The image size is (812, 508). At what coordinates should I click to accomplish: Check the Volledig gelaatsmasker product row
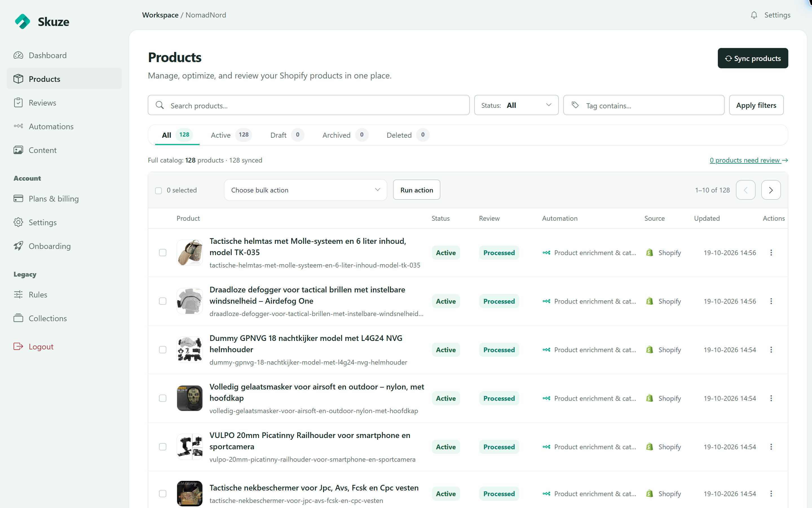click(163, 398)
